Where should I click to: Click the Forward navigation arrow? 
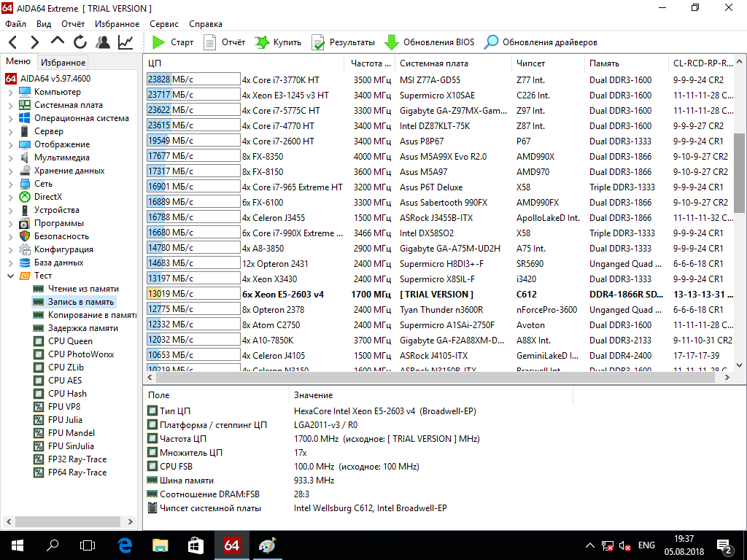(x=35, y=42)
